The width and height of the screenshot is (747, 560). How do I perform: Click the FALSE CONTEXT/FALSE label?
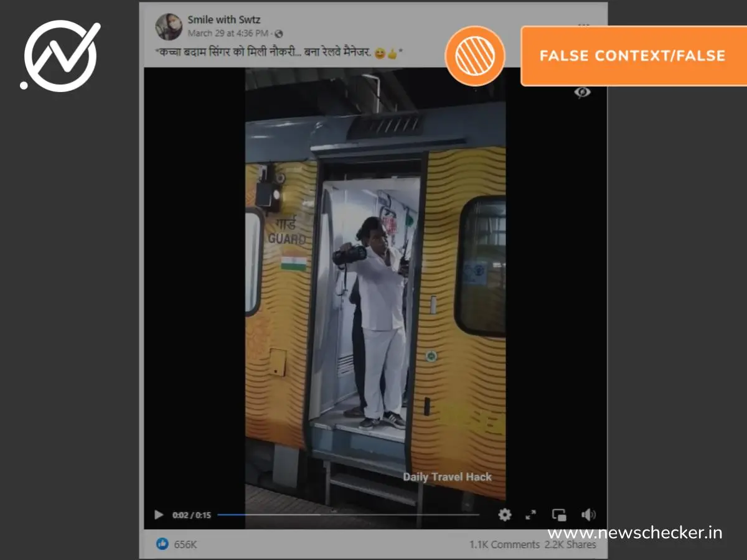[x=632, y=56]
